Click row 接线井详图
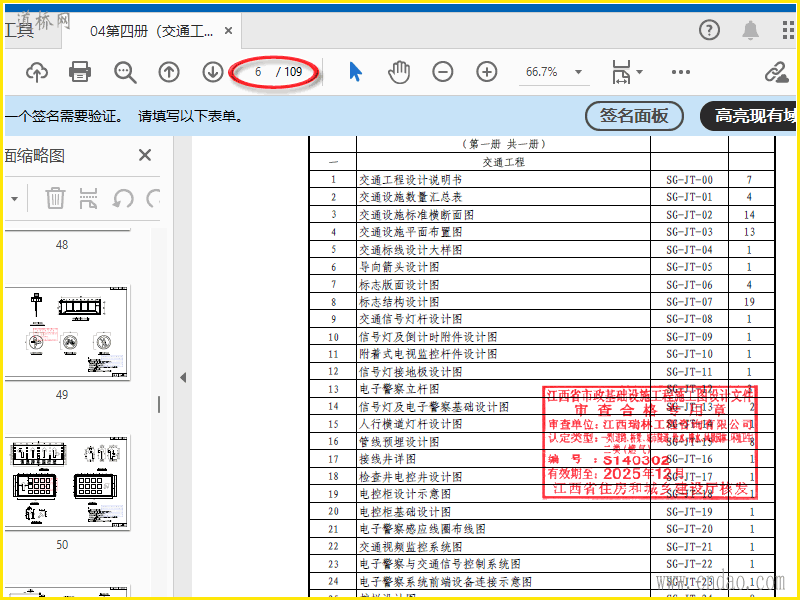Screen dimensions: 800x600 point(541,459)
